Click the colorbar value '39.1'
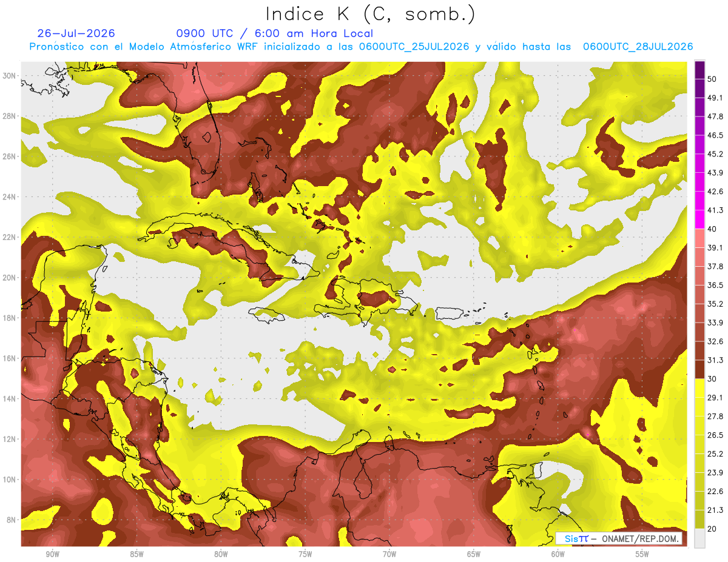Viewport: 728px width, 562px height. pyautogui.click(x=715, y=247)
